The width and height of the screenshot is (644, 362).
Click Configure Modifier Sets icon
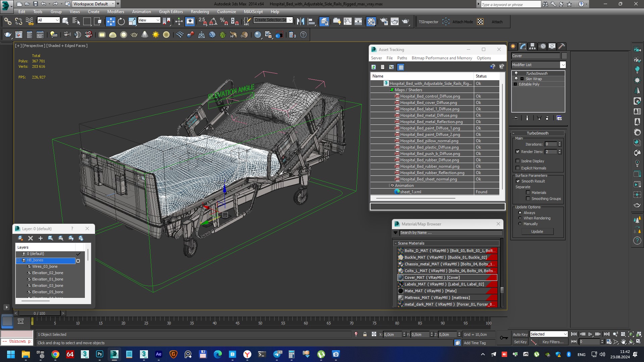(559, 118)
